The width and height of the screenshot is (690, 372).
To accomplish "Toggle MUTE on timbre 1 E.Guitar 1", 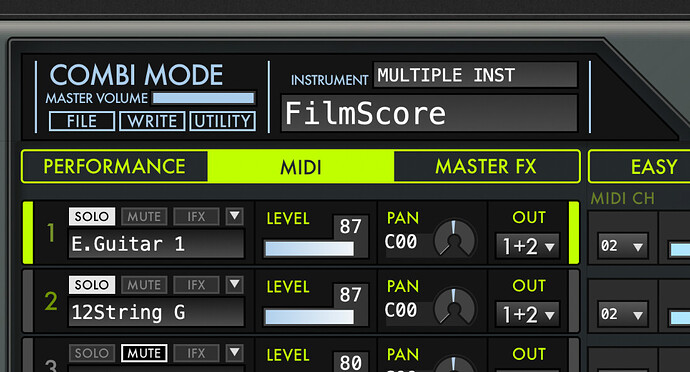I will coord(144,217).
